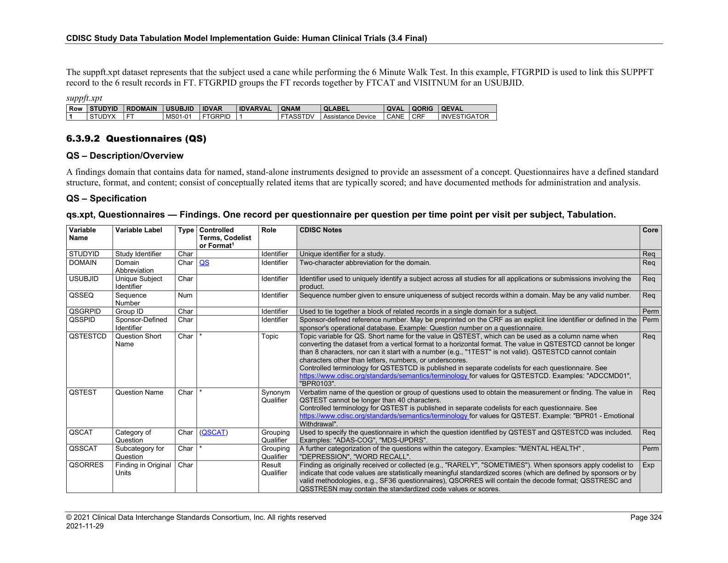This screenshot has width=728, height=563.
Task: Select the "QSGRPID" variable name cell
Action: point(90,311)
